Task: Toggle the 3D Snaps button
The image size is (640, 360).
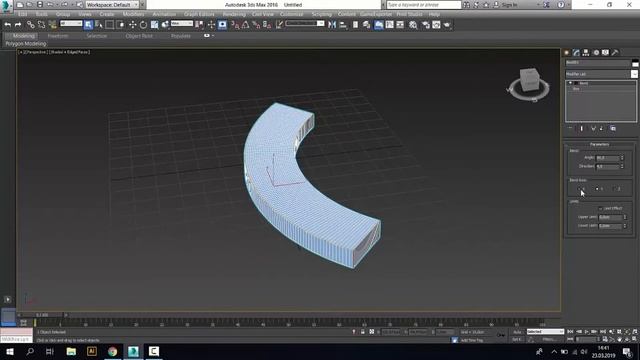Action: click(235, 25)
